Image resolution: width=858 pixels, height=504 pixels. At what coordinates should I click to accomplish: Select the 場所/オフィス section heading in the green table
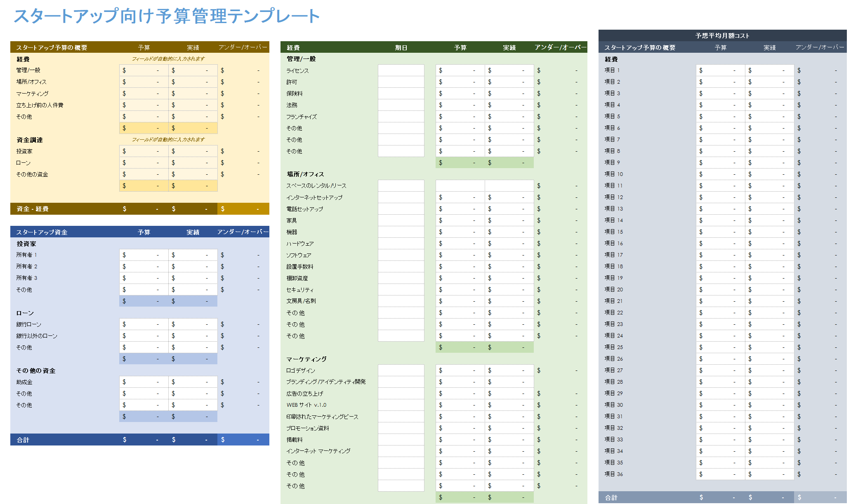(x=305, y=174)
